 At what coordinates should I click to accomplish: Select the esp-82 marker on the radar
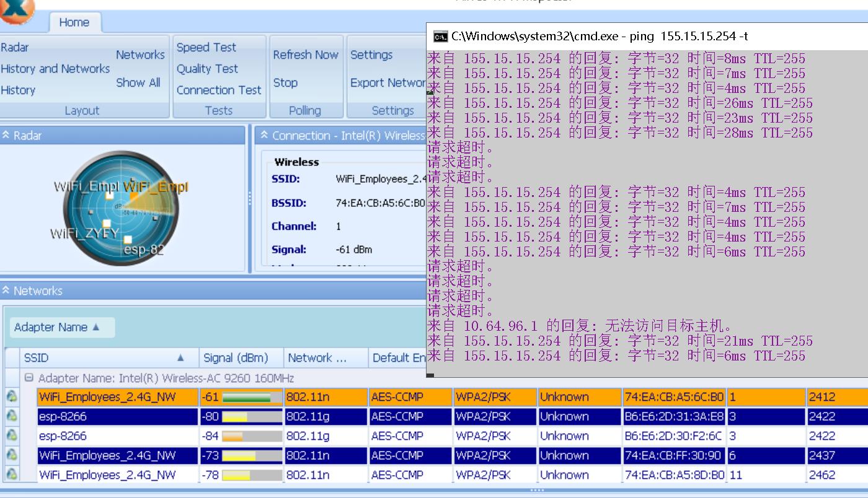click(x=128, y=240)
